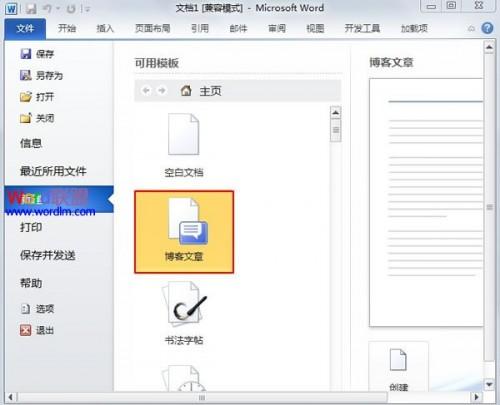Image resolution: width=500 pixels, height=405 pixels.
Task: Click the horizontal scrollbar left arrow
Action: pos(11,397)
